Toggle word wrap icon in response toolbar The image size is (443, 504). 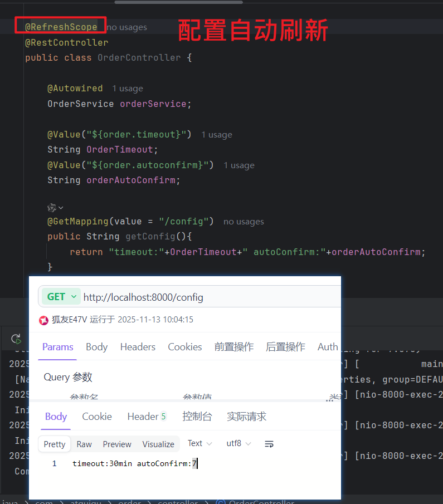click(x=269, y=444)
